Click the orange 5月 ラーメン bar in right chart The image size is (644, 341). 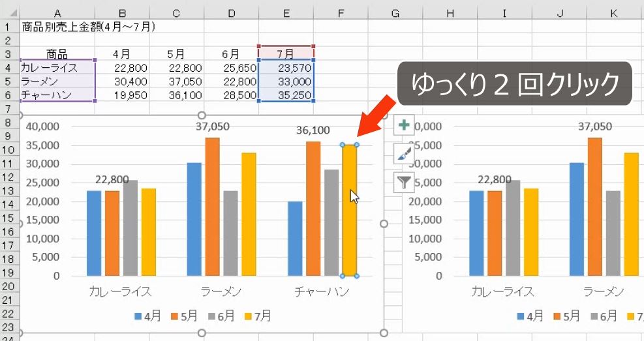(x=594, y=207)
